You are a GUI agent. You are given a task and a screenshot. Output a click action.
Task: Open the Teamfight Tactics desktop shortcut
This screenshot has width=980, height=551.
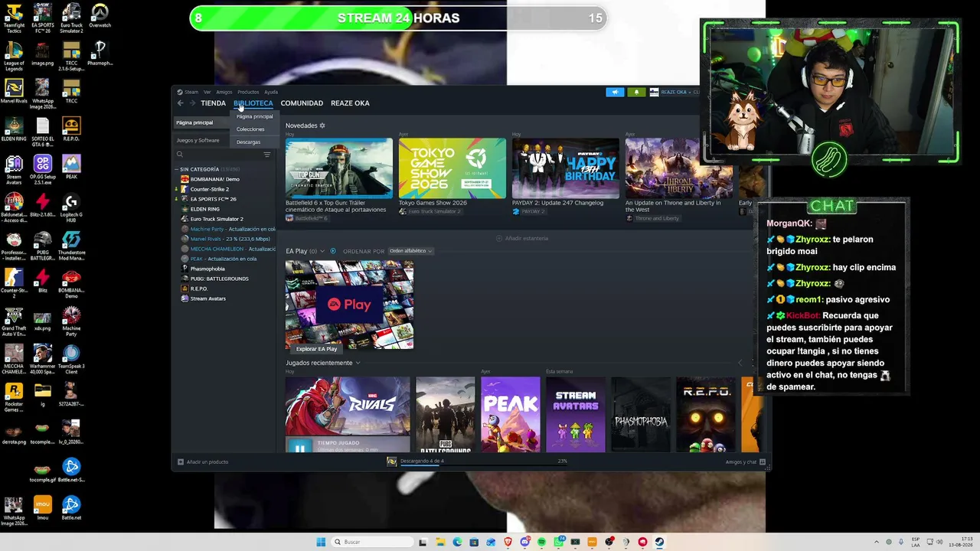click(14, 18)
